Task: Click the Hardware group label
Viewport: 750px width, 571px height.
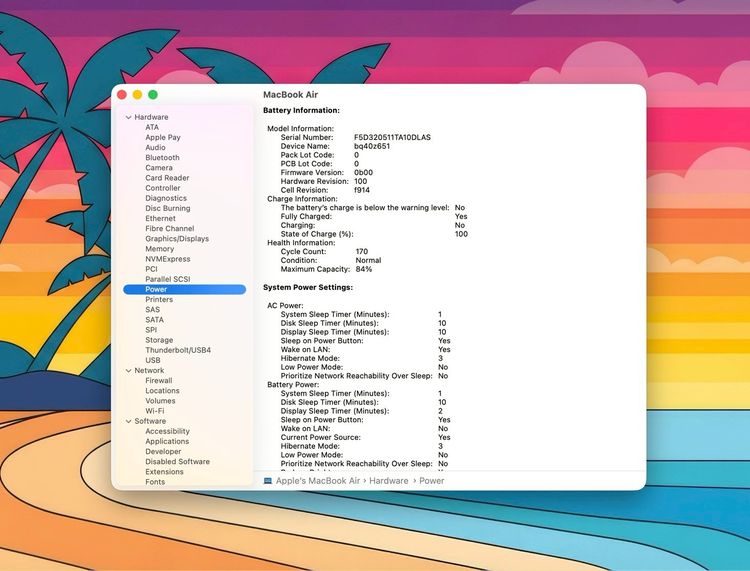Action: [x=151, y=117]
